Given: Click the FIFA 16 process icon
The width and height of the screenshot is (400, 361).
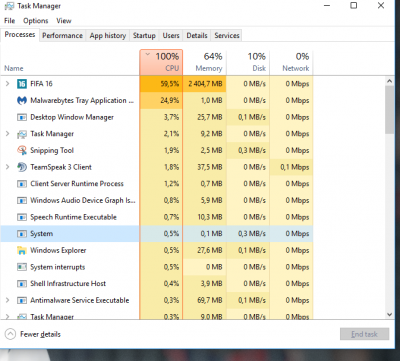Looking at the screenshot, I should 22,84.
